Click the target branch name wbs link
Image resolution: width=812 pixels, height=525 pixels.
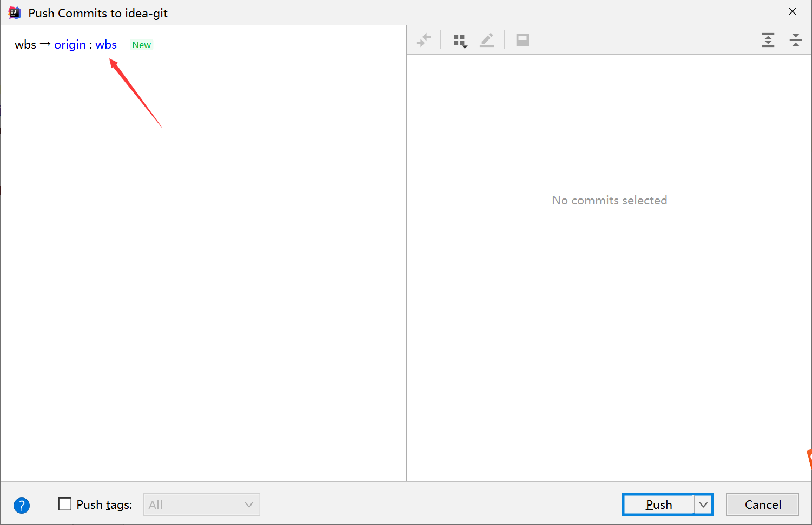(x=106, y=45)
